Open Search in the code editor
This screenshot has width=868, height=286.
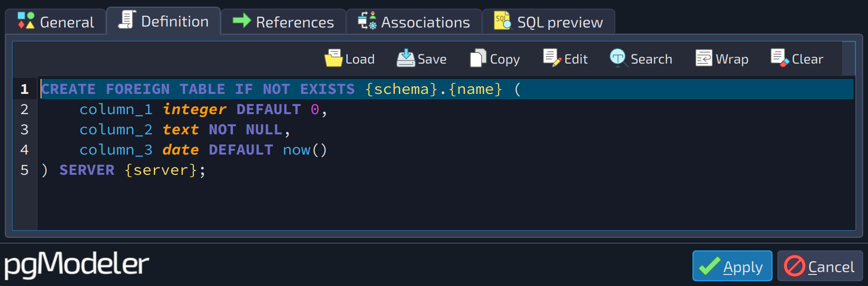click(641, 59)
